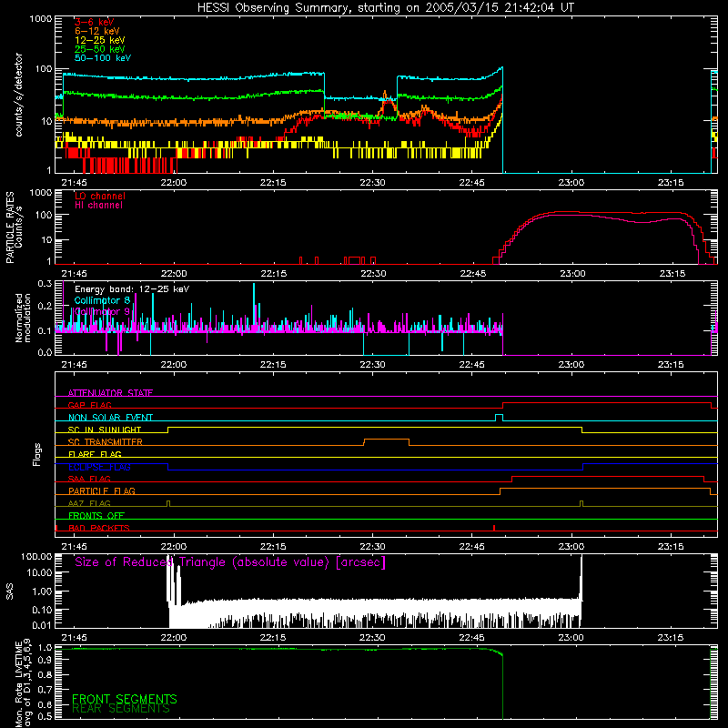
Task: Click the "FLARE FLAG" label
Action: coord(95,454)
